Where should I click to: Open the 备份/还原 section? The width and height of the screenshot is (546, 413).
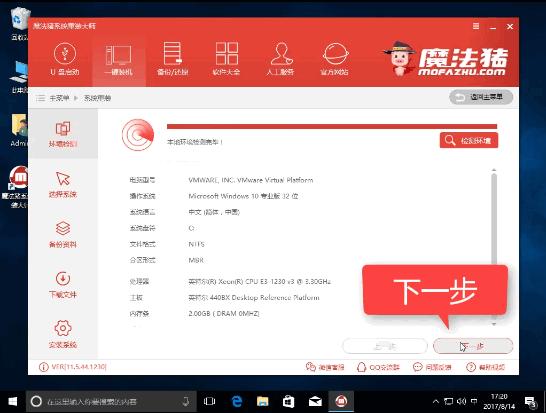coord(173,59)
